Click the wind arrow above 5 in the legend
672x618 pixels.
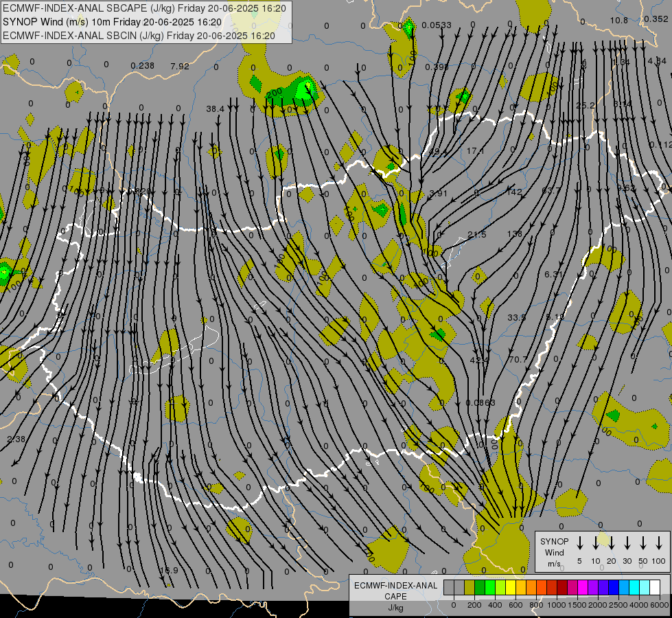pos(580,543)
